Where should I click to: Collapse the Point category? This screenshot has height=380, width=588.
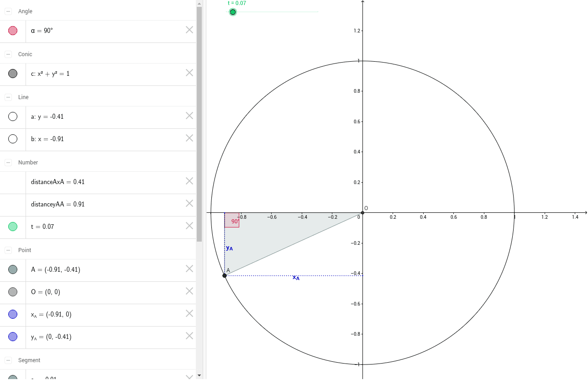(x=8, y=250)
